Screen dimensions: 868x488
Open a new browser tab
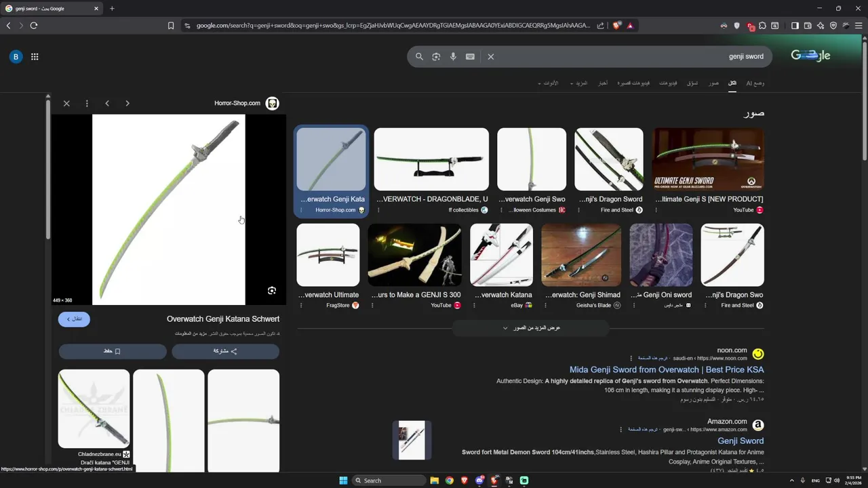click(x=112, y=9)
